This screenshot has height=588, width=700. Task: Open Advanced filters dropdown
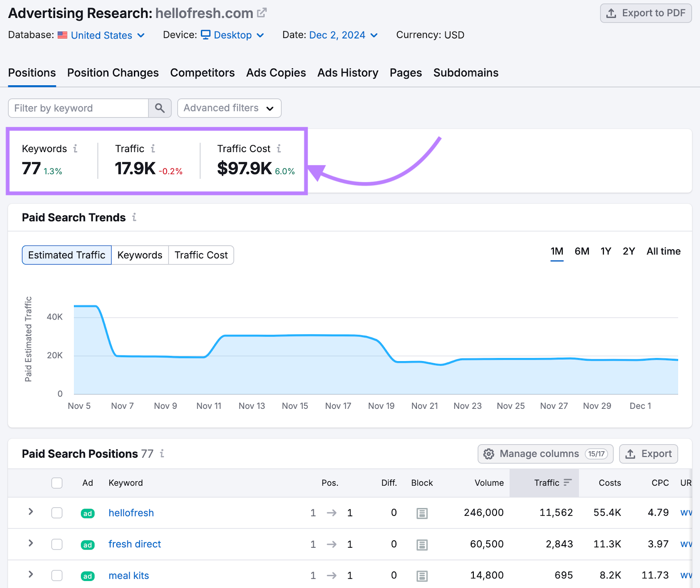[229, 108]
